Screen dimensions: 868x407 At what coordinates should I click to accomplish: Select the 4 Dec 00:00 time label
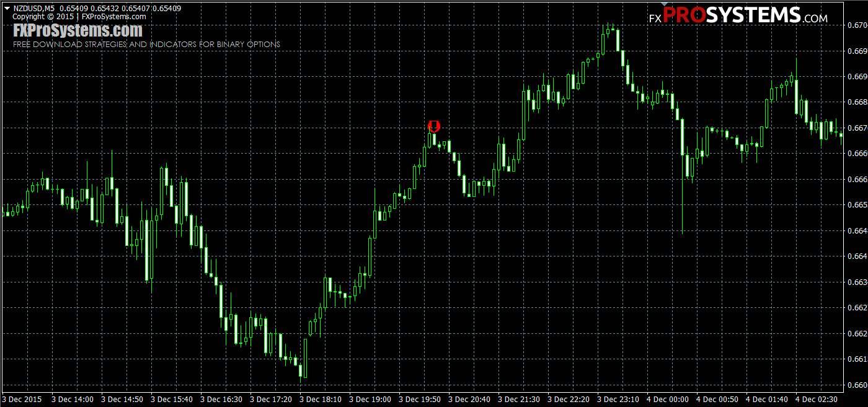point(668,400)
